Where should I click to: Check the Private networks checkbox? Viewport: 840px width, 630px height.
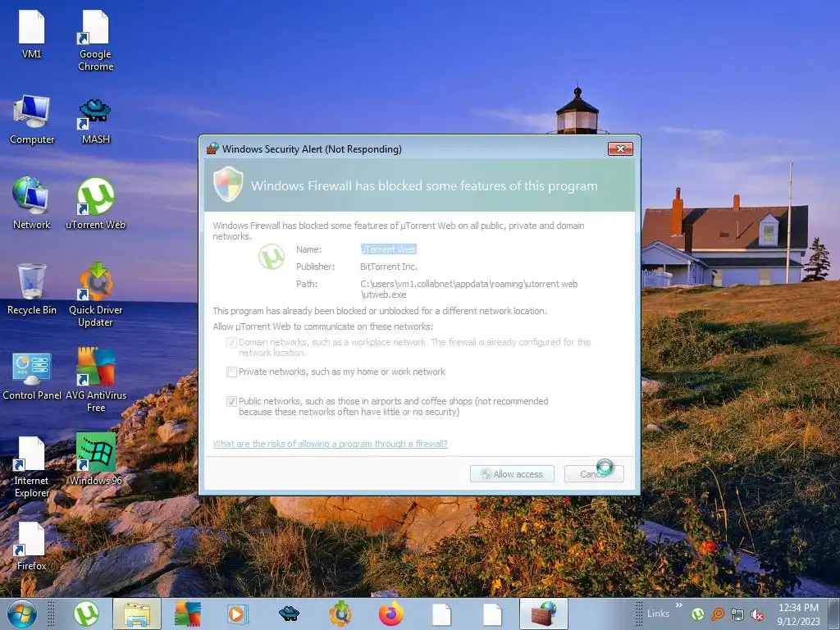231,372
